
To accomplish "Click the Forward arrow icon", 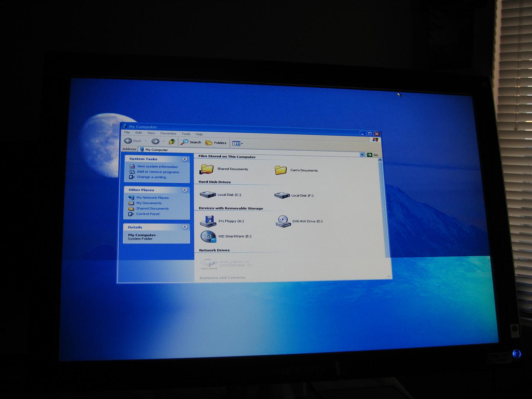I will (x=155, y=141).
